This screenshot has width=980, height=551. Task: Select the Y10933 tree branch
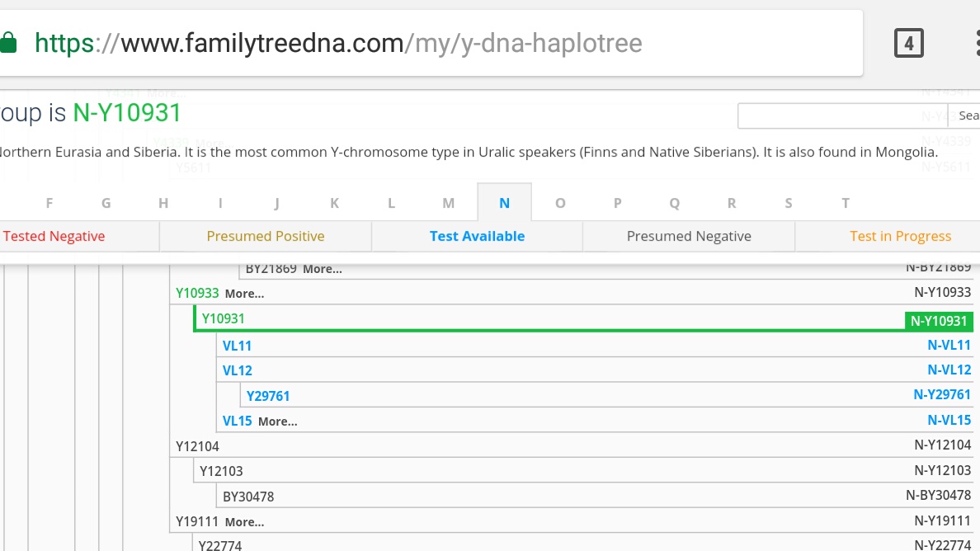click(197, 293)
